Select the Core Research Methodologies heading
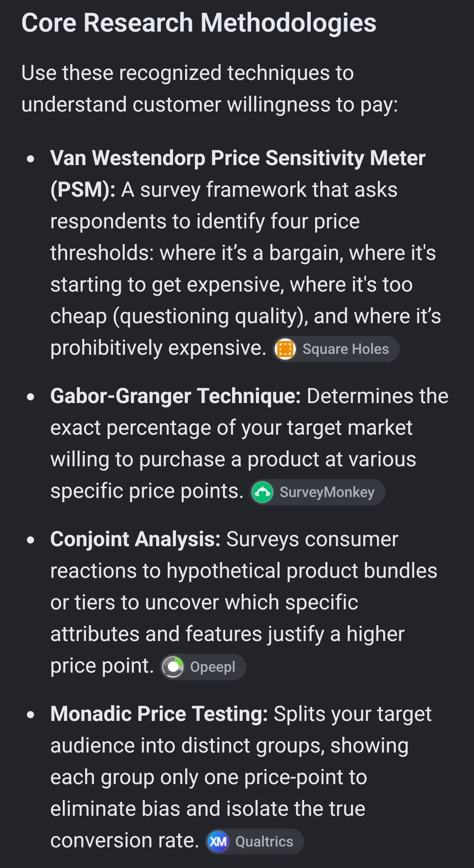 pos(199,23)
